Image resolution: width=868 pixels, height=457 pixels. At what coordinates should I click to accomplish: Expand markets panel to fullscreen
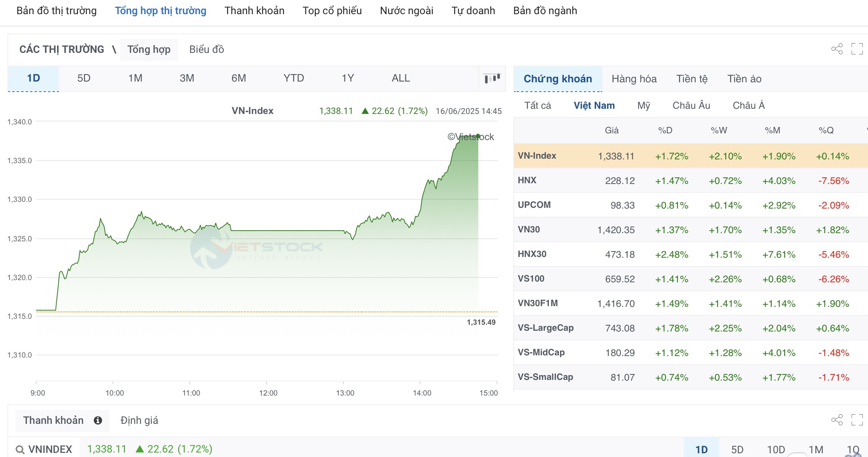[x=857, y=49]
